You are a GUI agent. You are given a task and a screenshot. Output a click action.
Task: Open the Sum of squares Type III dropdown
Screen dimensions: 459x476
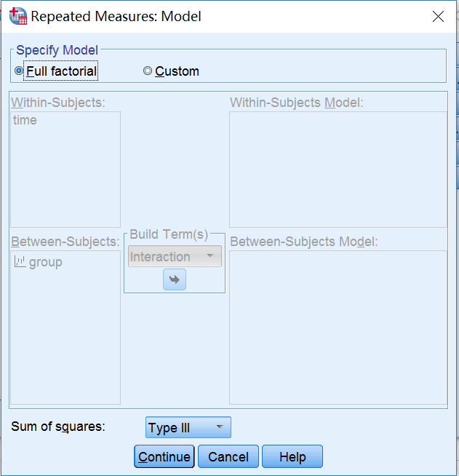point(188,427)
